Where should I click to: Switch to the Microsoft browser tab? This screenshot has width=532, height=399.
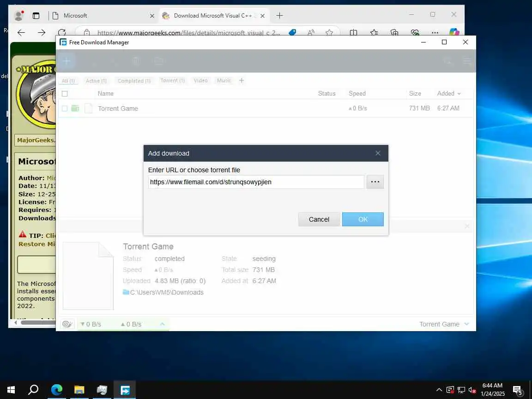(x=103, y=16)
